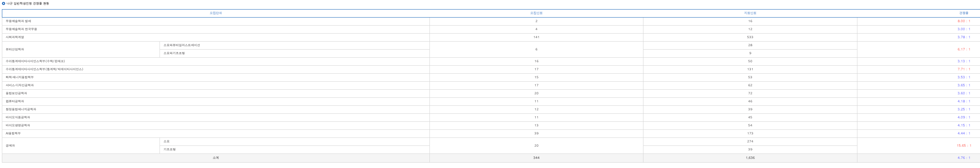
Task: Click the applicant count '533'
Action: click(750, 37)
